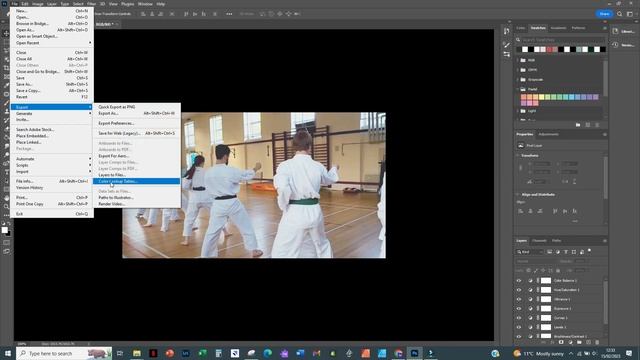
Task: Click the align left edges icon
Action: (x=520, y=211)
